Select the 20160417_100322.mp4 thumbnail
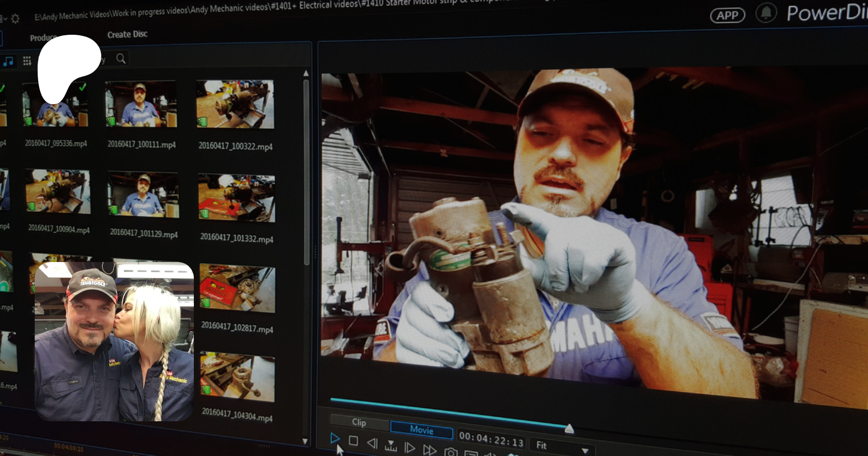Viewport: 868px width, 456px height. [x=235, y=104]
